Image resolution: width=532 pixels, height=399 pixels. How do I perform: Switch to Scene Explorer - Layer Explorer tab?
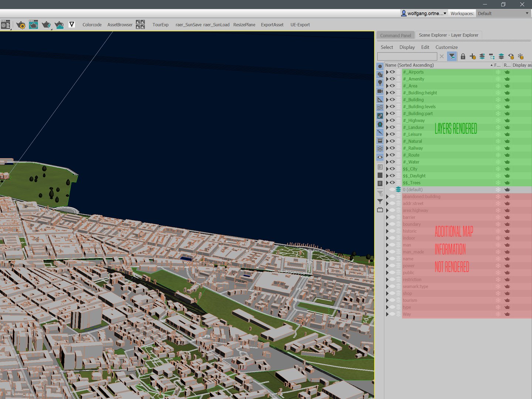(x=449, y=35)
